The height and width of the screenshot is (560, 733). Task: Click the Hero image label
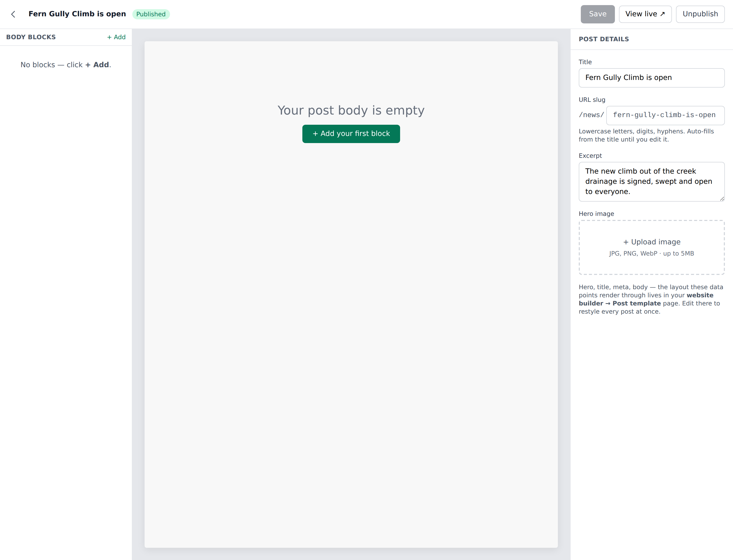point(596,214)
